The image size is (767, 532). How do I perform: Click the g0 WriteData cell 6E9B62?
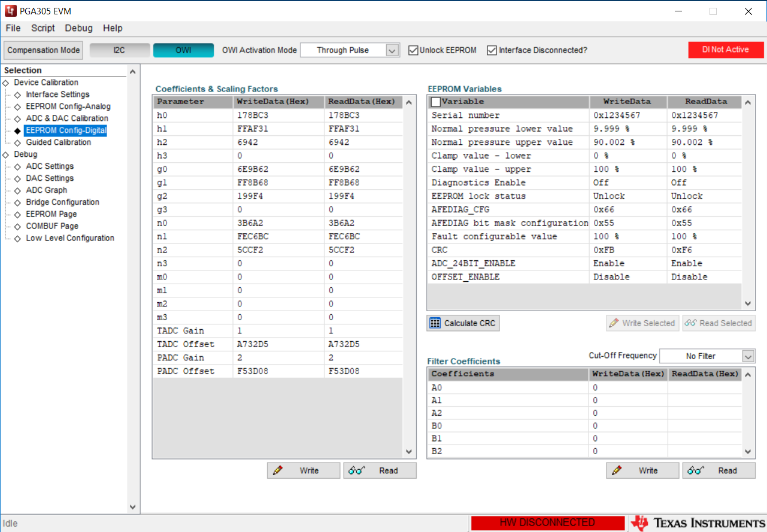278,169
